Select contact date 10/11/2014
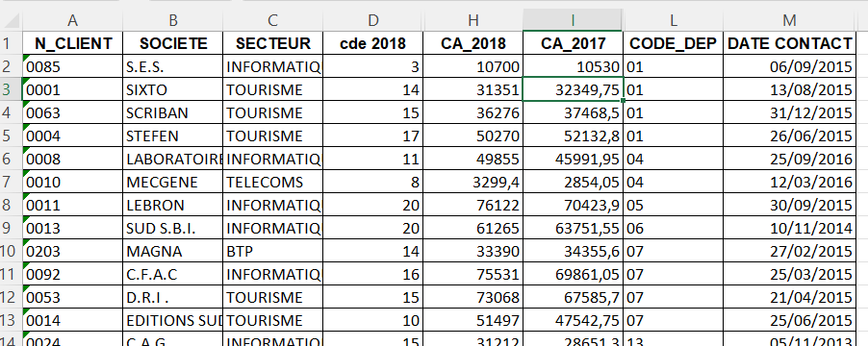 [x=789, y=229]
